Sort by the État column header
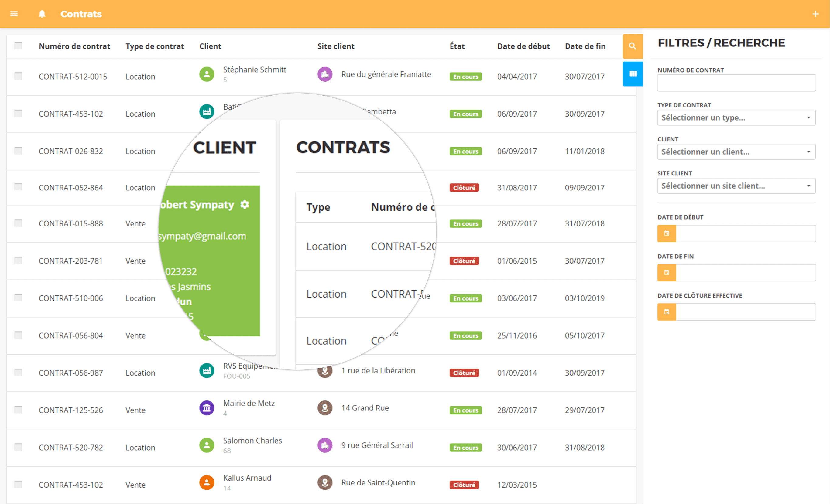This screenshot has width=830, height=504. [x=457, y=46]
